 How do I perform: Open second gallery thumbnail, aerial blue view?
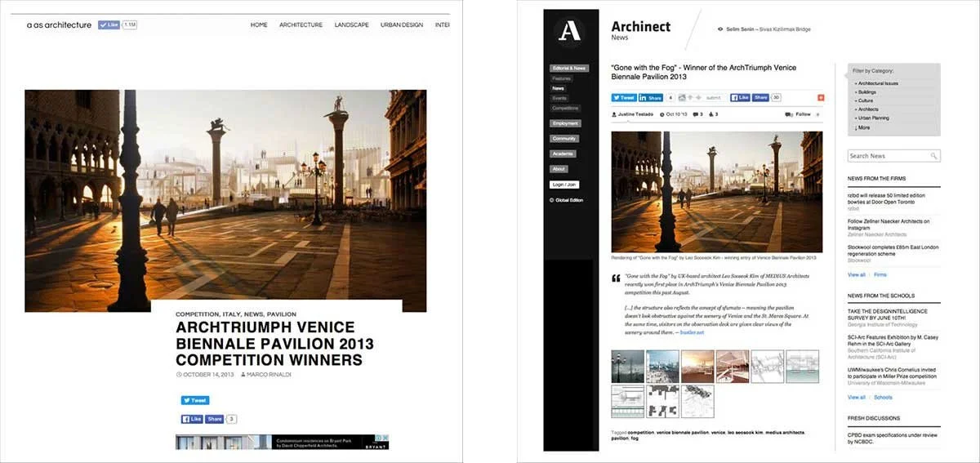click(x=662, y=366)
